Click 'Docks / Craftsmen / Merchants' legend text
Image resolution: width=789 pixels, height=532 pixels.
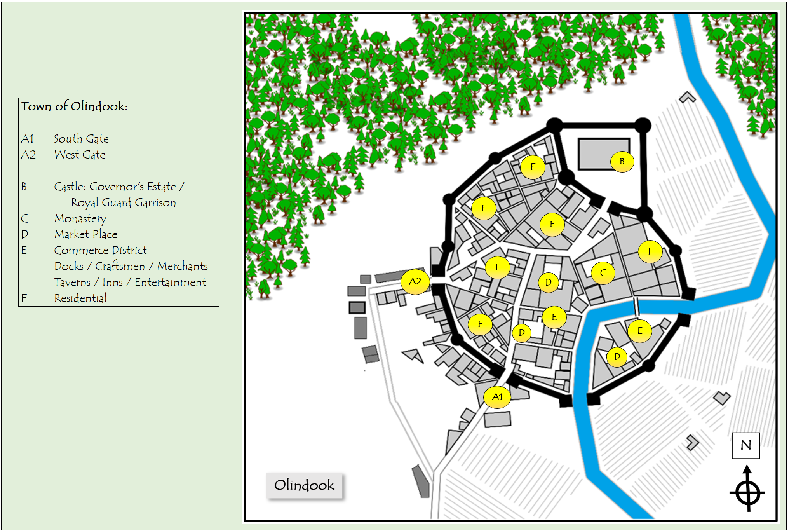tap(131, 266)
